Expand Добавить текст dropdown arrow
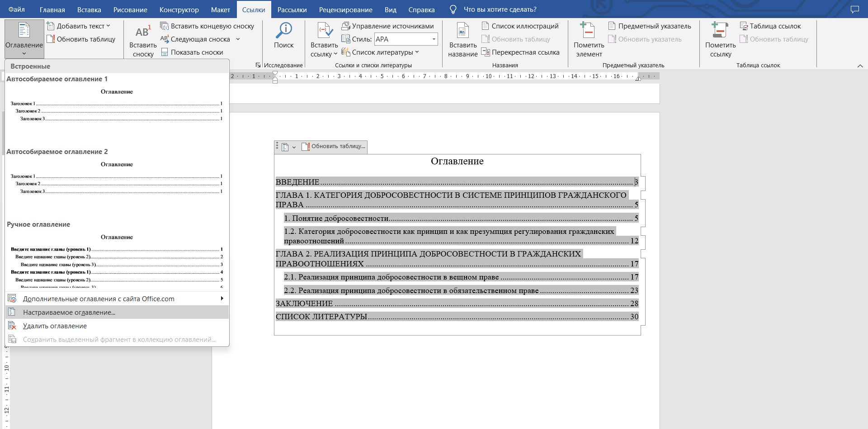 [108, 26]
